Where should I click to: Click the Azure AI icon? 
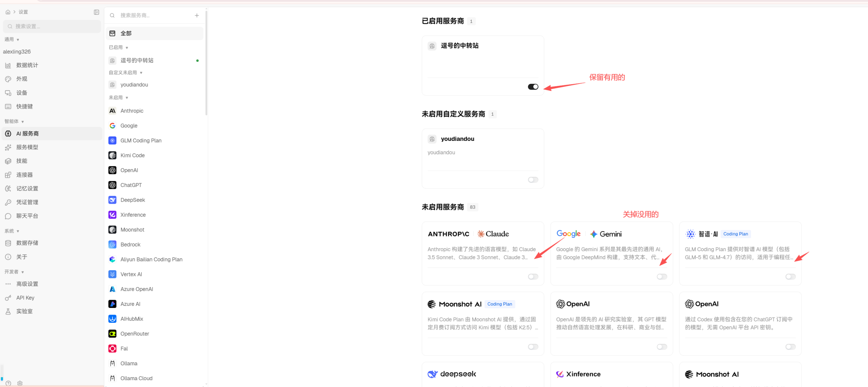[113, 304]
